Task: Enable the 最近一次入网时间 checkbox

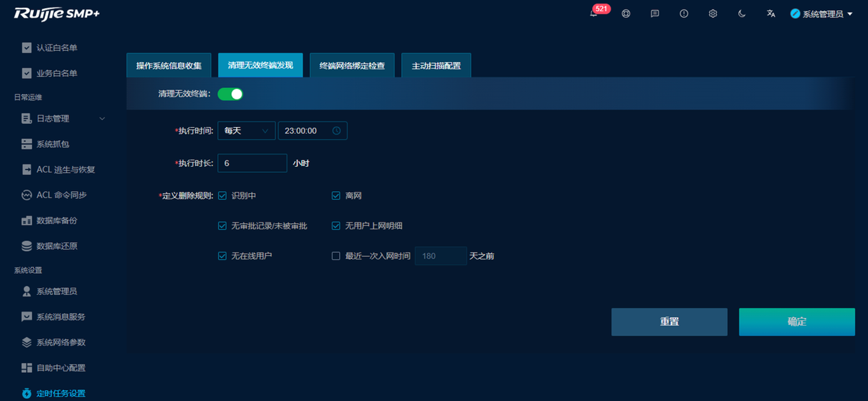Action: (x=336, y=256)
